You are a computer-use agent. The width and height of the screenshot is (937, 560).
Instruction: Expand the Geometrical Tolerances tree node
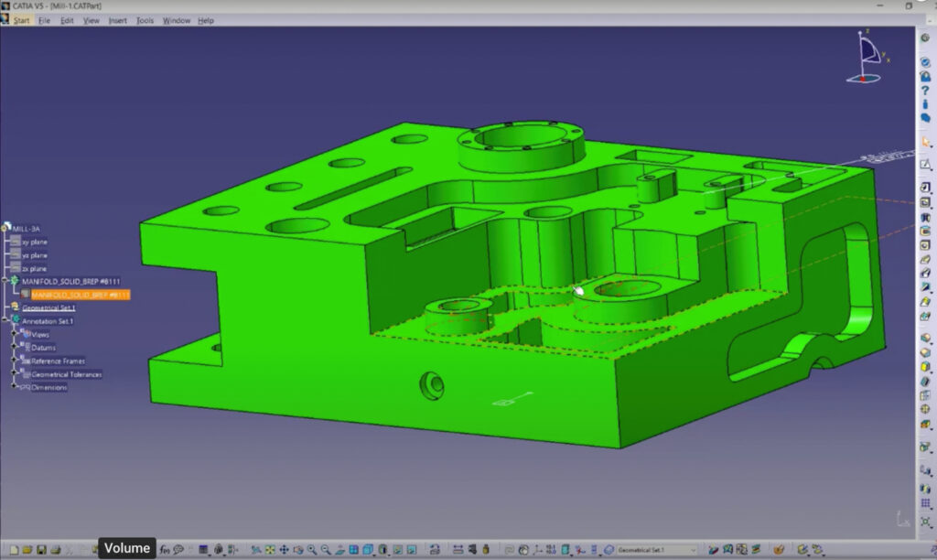[14, 373]
